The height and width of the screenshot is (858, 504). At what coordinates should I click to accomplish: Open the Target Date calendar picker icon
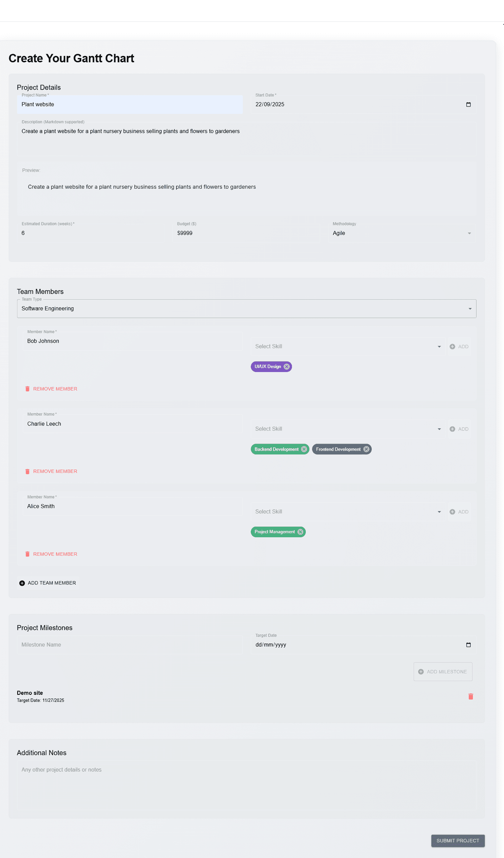[468, 645]
